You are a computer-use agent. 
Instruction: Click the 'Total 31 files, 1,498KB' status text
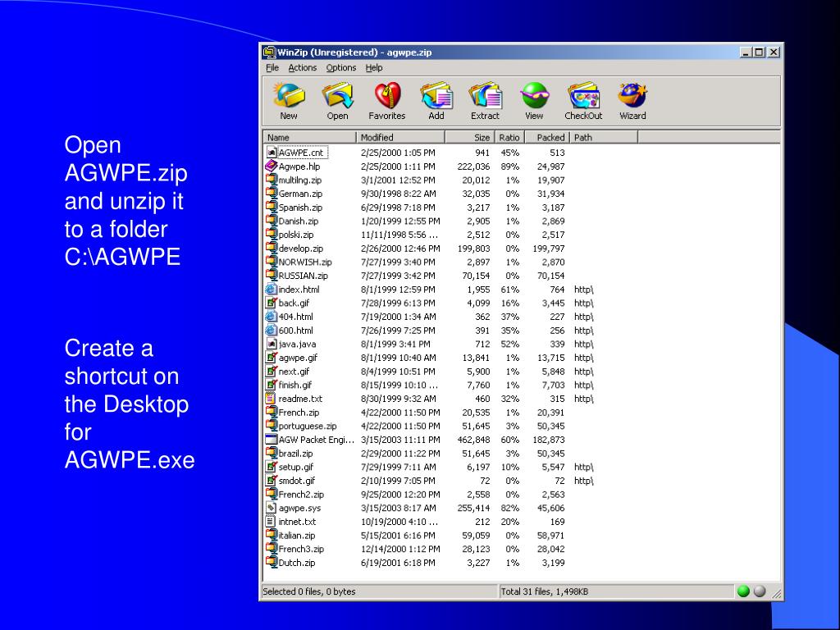(x=545, y=591)
